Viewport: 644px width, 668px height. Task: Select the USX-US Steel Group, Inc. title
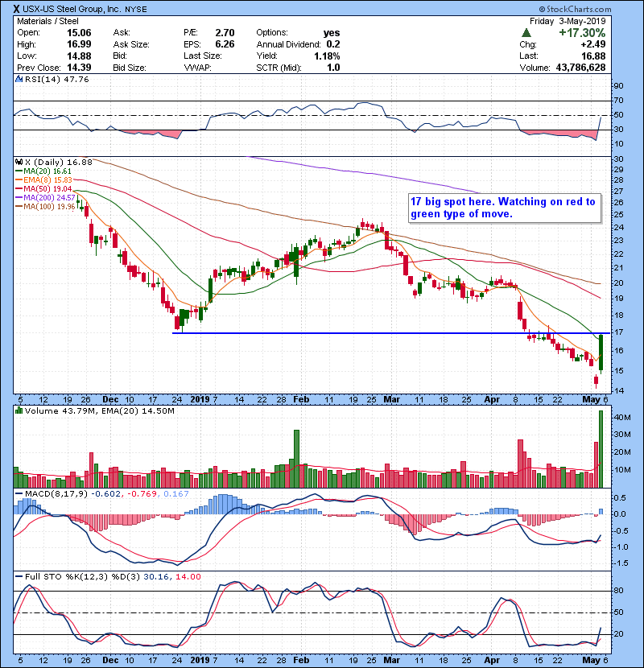(x=72, y=9)
